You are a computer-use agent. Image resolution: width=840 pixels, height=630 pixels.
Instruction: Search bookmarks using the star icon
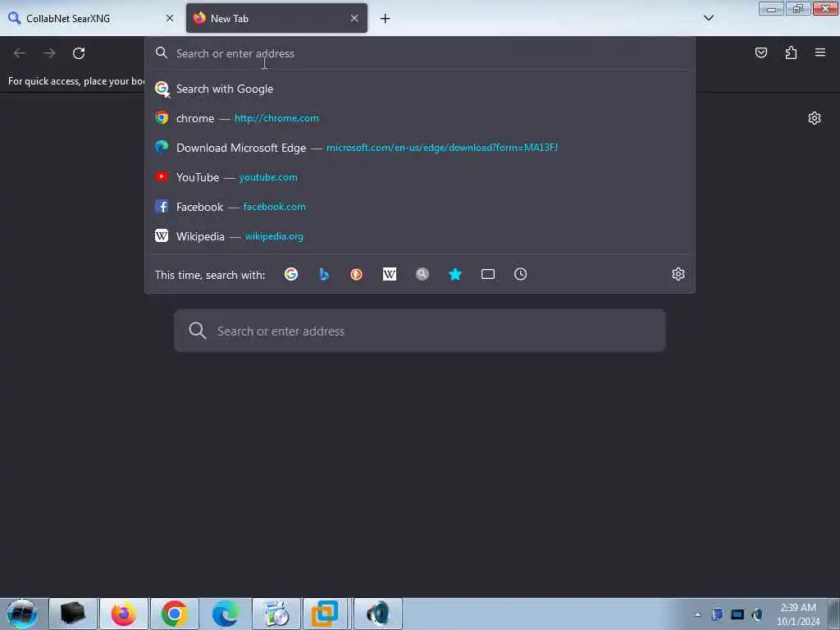coord(454,274)
